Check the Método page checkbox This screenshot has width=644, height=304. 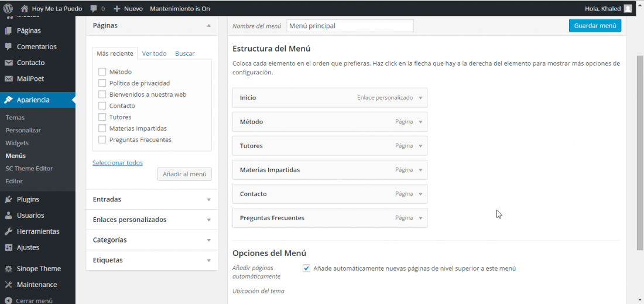[x=102, y=72]
